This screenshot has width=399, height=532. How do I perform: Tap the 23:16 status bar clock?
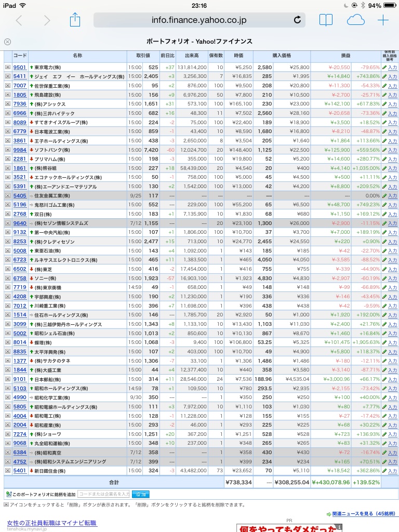pos(199,5)
